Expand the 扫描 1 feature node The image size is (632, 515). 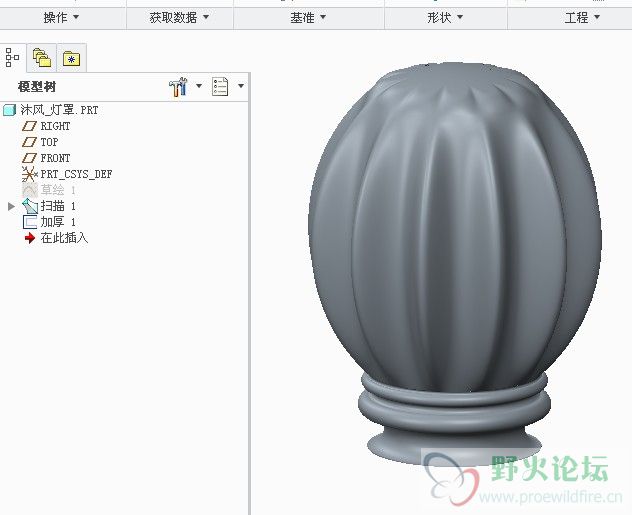pos(11,206)
